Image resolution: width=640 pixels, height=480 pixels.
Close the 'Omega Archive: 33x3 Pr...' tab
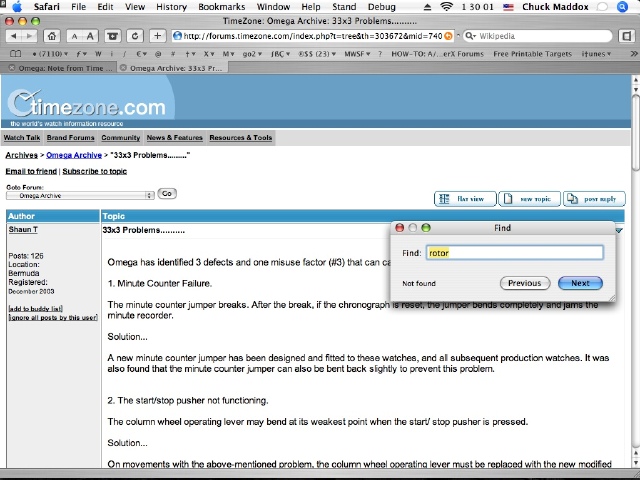pos(122,68)
